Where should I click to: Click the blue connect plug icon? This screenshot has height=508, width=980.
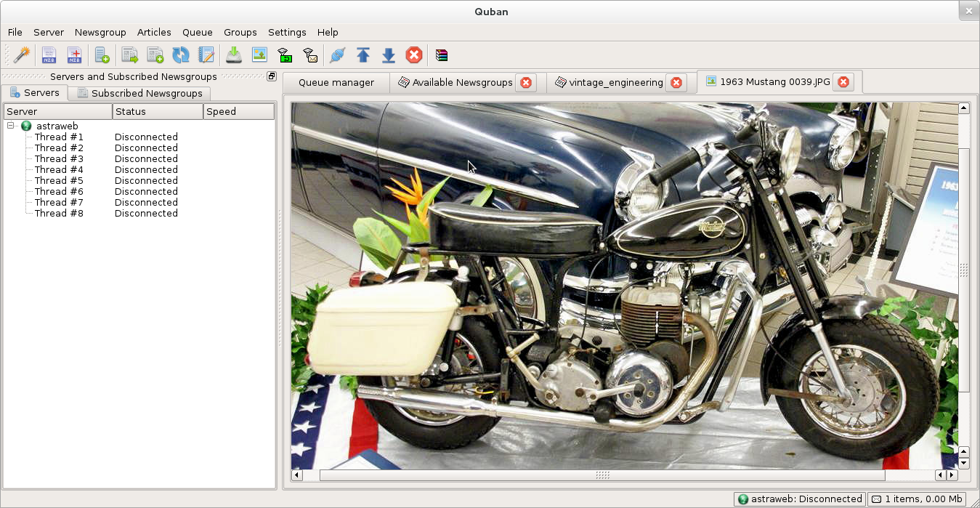pyautogui.click(x=337, y=55)
